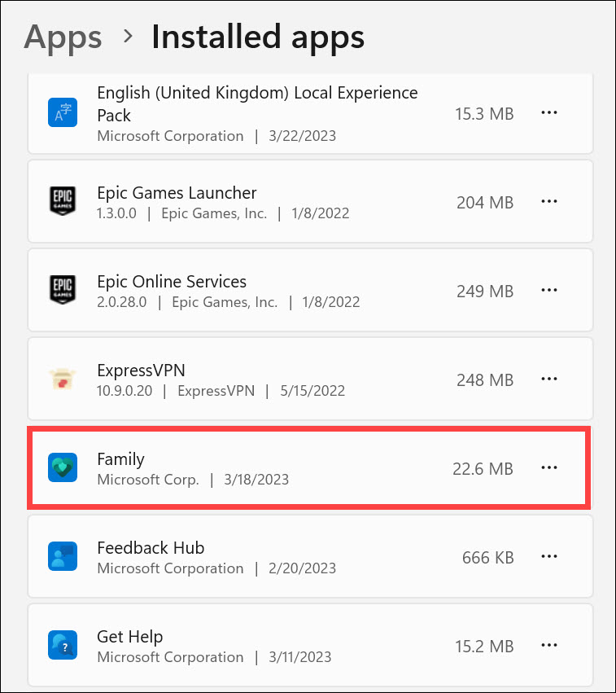Go back to Apps in the breadcrumb

63,37
